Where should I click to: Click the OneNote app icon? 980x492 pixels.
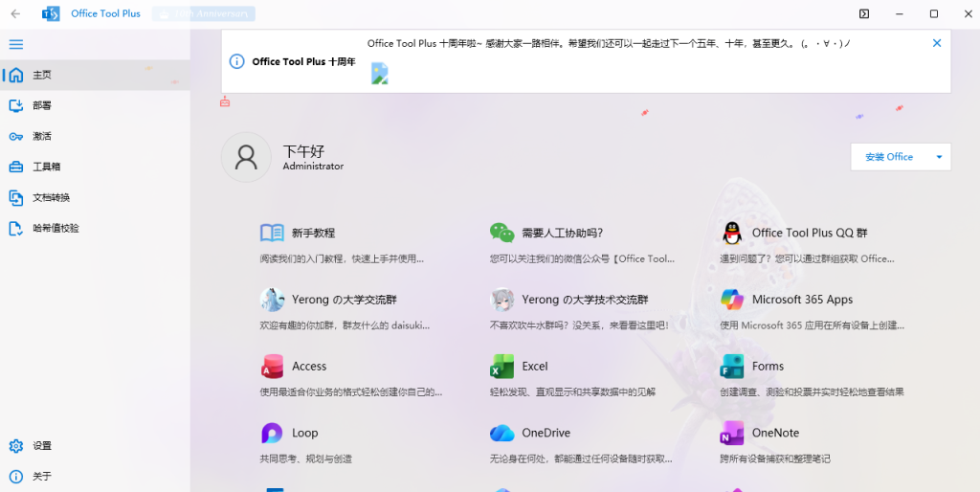point(732,433)
